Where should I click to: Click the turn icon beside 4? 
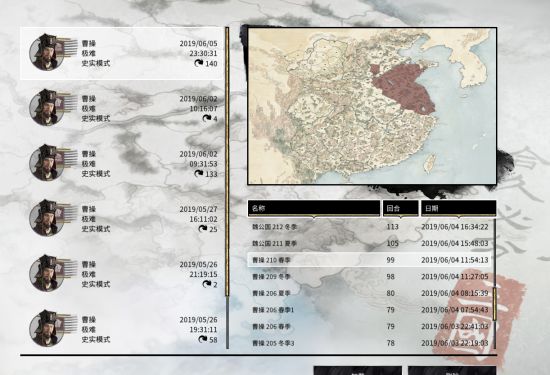click(x=207, y=118)
